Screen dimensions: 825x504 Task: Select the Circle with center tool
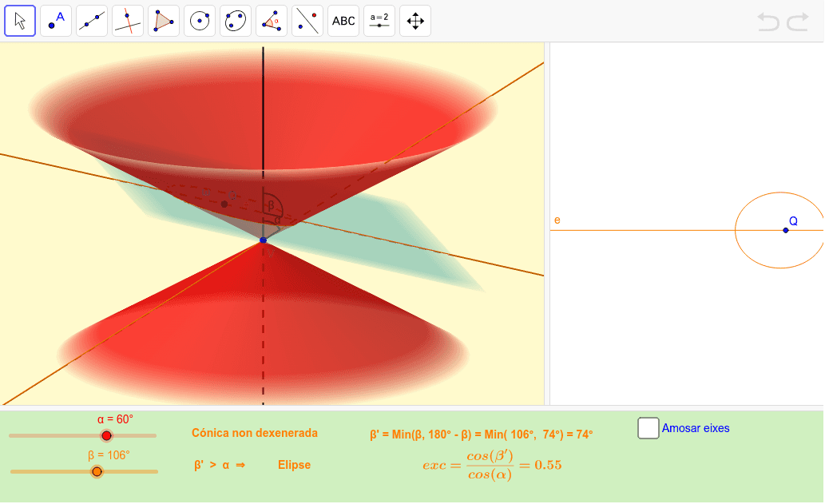click(x=200, y=21)
